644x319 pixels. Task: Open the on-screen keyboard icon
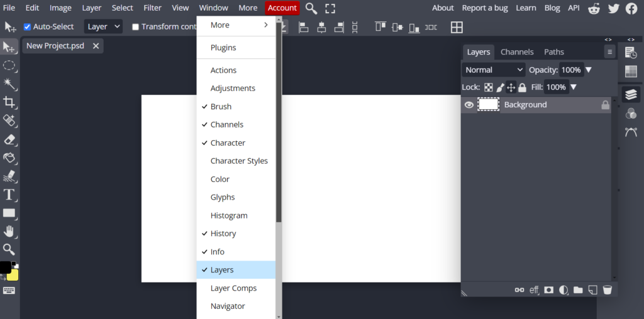coord(9,290)
